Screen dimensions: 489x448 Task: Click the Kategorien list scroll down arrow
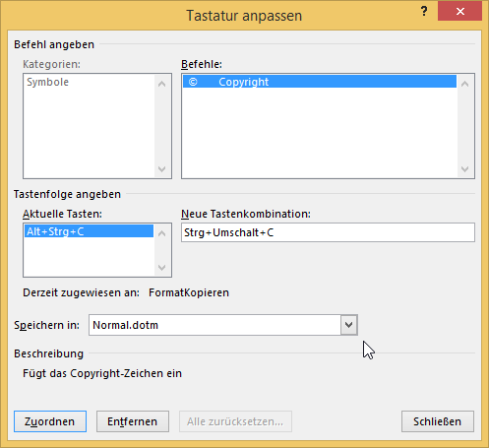click(x=161, y=169)
